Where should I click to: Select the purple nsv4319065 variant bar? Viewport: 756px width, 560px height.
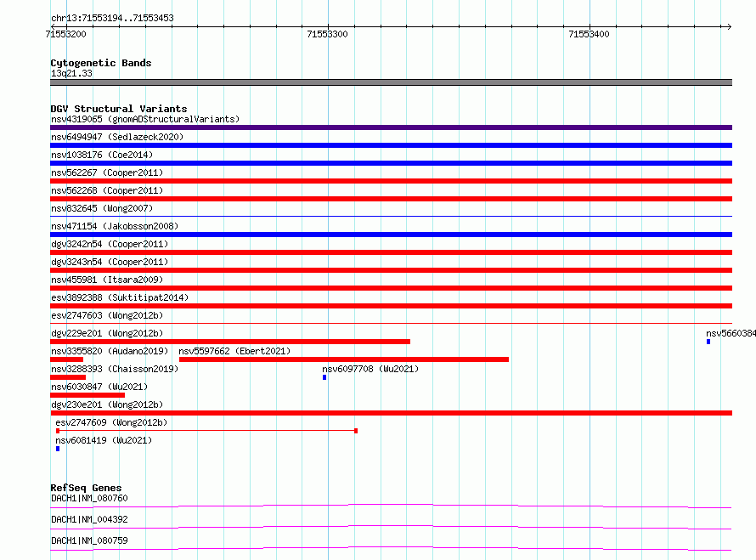pos(391,127)
